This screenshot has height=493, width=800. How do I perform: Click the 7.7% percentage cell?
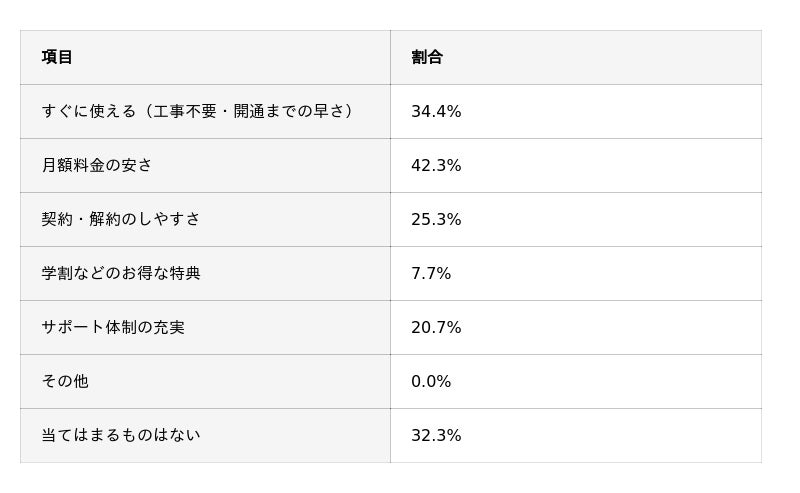431,273
